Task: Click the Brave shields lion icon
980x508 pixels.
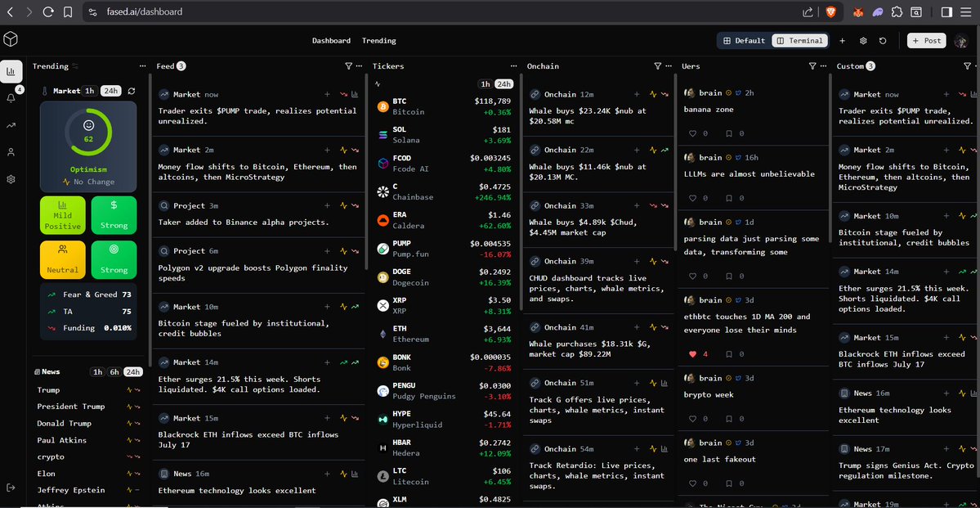Action: pos(830,12)
